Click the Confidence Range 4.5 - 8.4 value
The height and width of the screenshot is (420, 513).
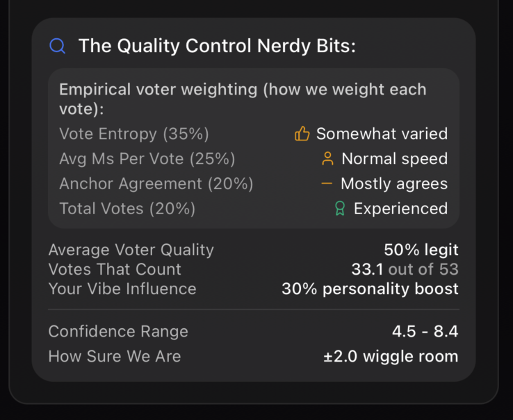[425, 332]
